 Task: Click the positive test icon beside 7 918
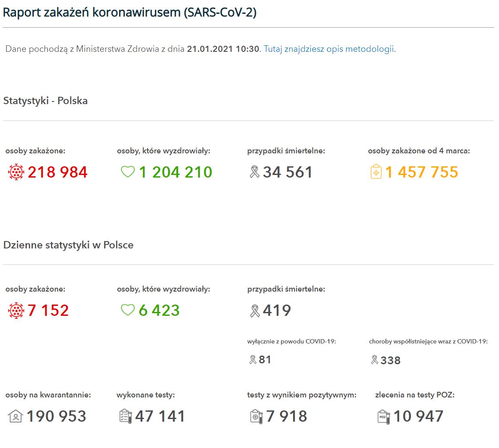pyautogui.click(x=256, y=416)
